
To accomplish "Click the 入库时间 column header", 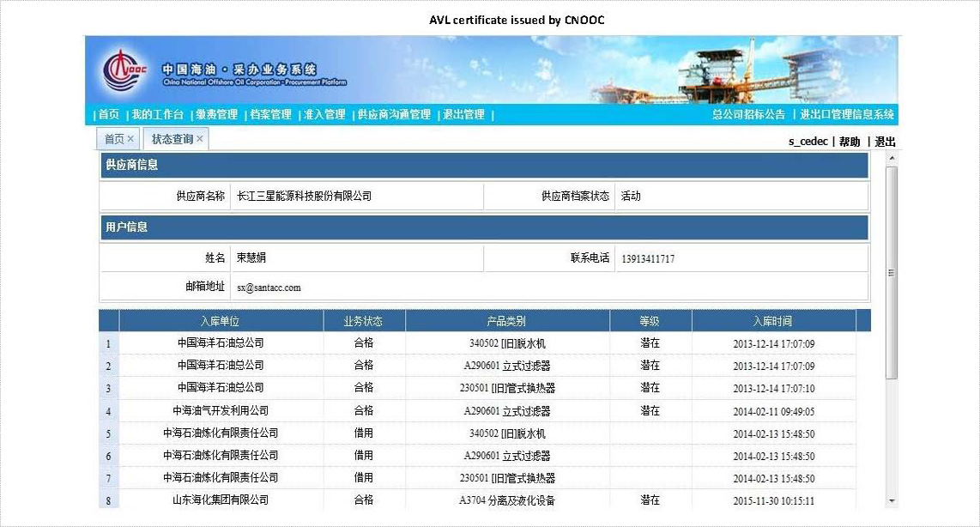I will coord(773,321).
